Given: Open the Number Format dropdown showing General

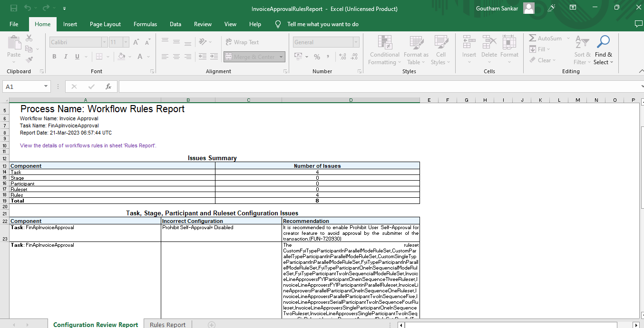Looking at the screenshot, I should [x=326, y=42].
